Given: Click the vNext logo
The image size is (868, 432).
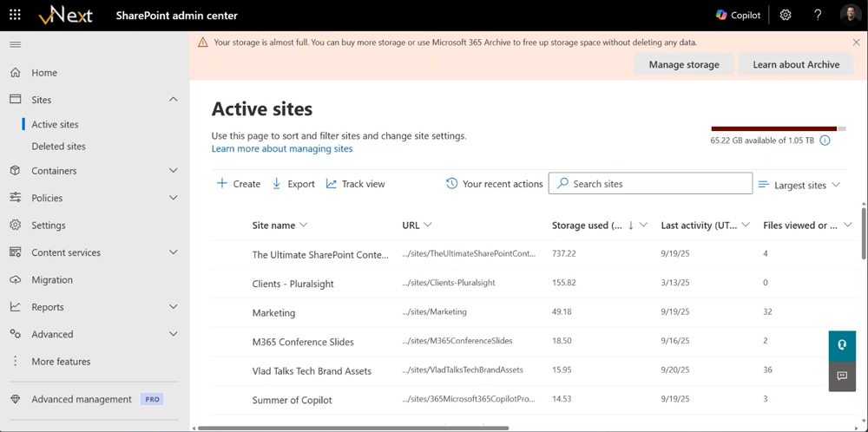Looking at the screenshot, I should pyautogui.click(x=65, y=15).
